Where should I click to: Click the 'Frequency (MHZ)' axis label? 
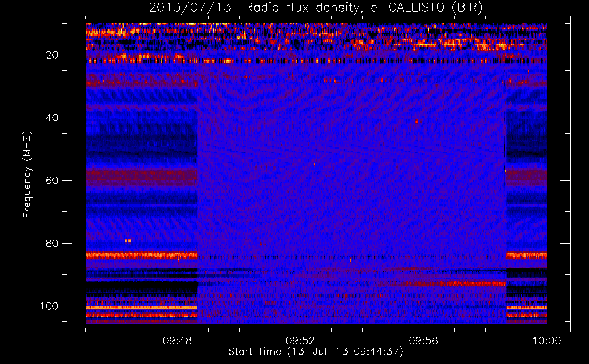click(27, 175)
